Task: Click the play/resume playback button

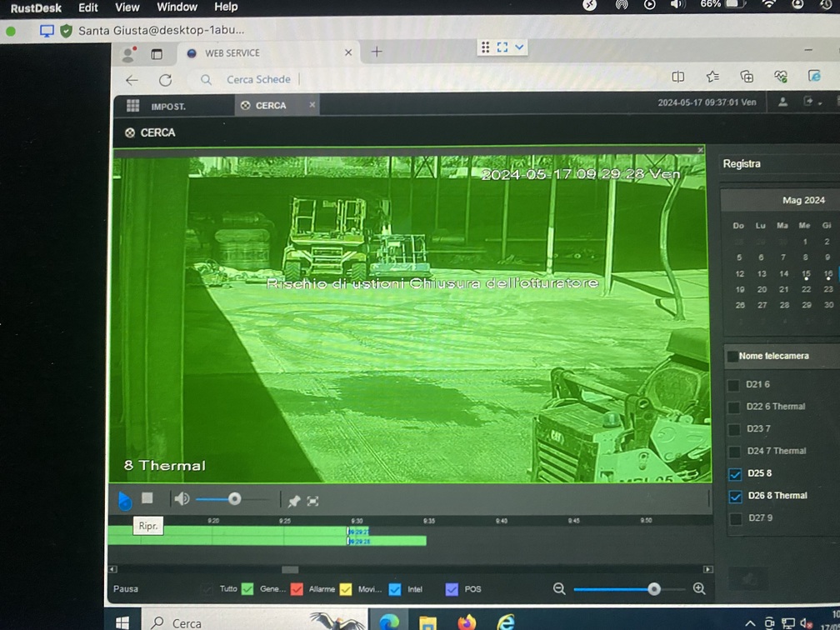Action: tap(124, 500)
